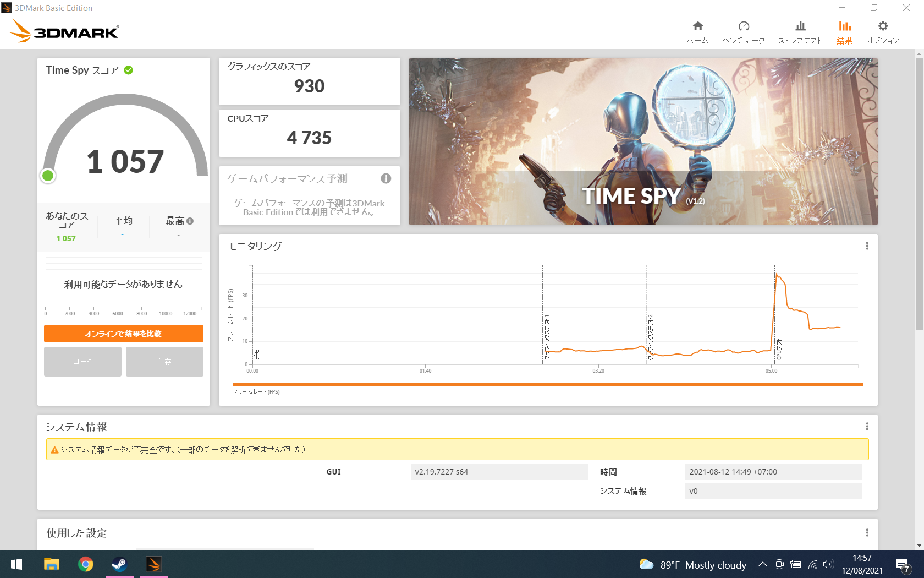Click the battery icon in the system tray

(x=796, y=564)
